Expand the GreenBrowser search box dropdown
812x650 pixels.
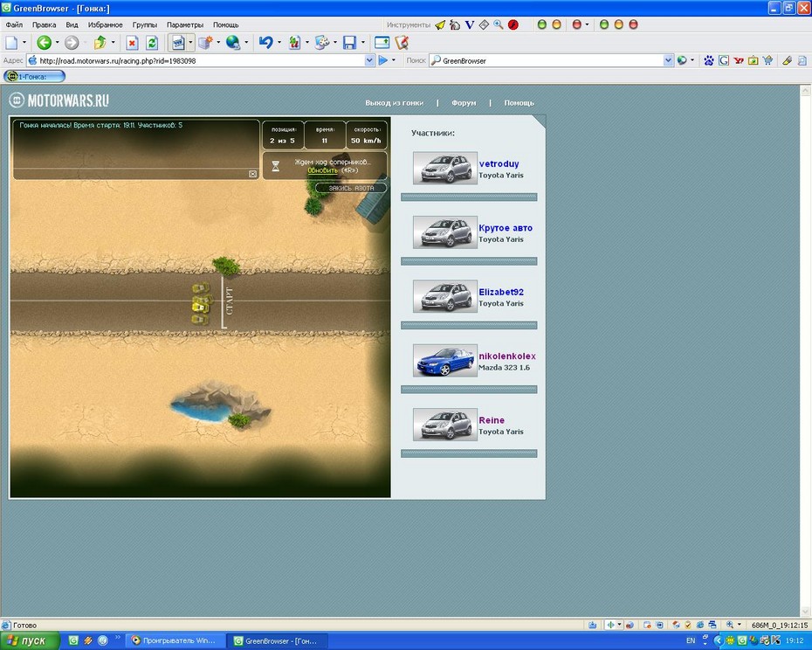[x=668, y=60]
